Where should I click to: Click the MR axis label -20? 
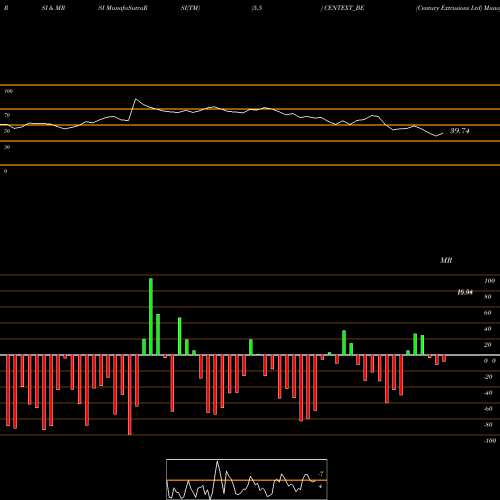(x=488, y=377)
